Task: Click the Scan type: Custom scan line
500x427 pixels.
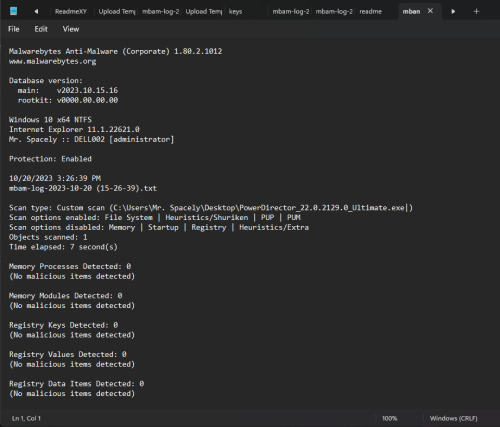Action: pyautogui.click(x=211, y=208)
